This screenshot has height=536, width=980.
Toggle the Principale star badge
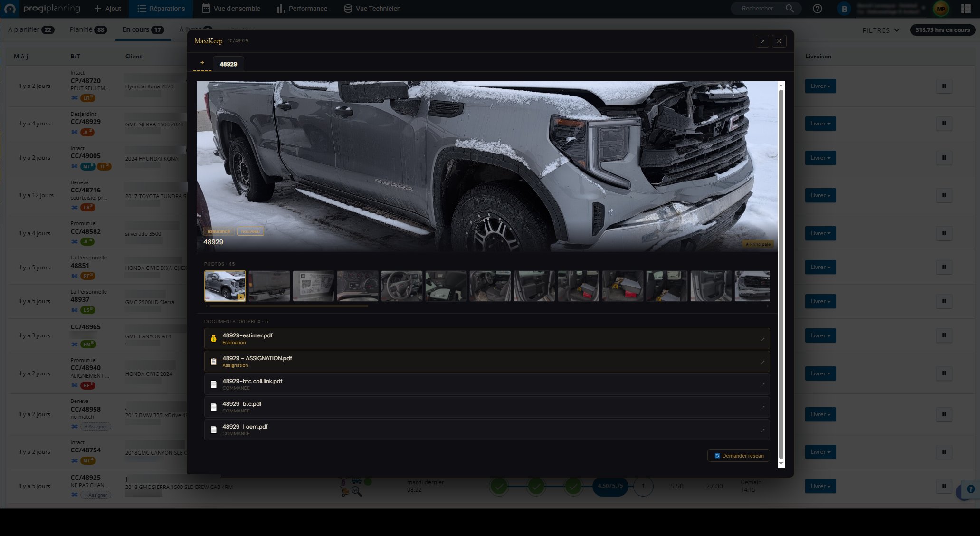[758, 244]
